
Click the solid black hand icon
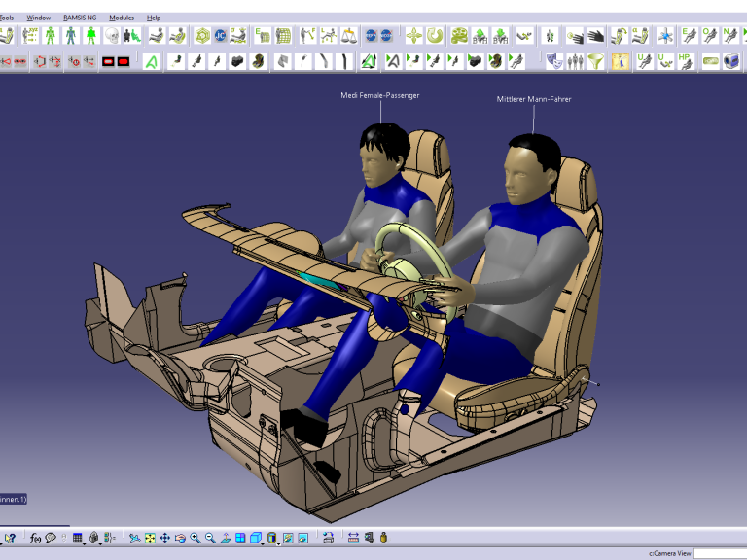[595, 36]
